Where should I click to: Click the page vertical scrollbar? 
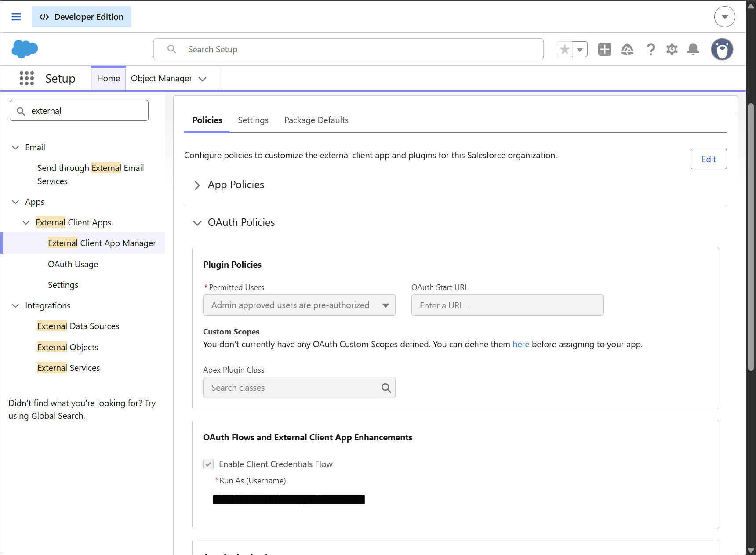(x=751, y=237)
